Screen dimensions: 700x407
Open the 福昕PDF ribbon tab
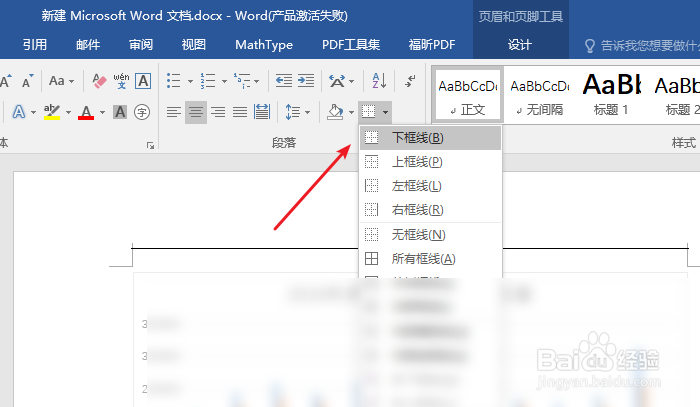[432, 45]
